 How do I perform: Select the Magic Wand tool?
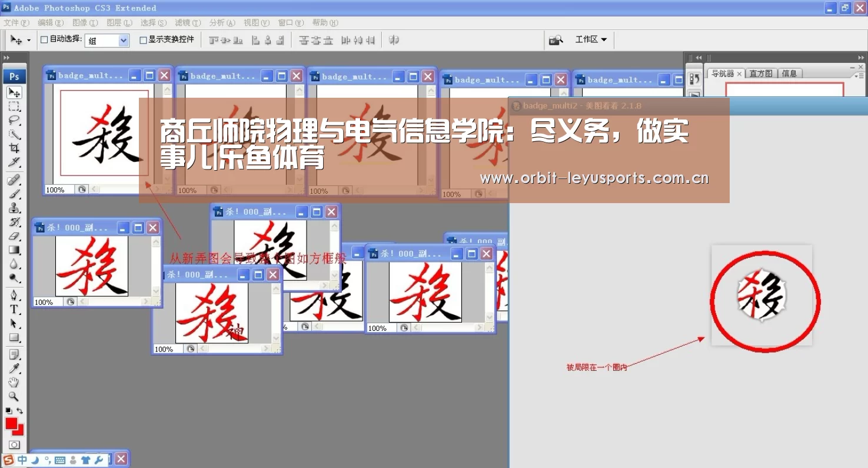[x=14, y=134]
